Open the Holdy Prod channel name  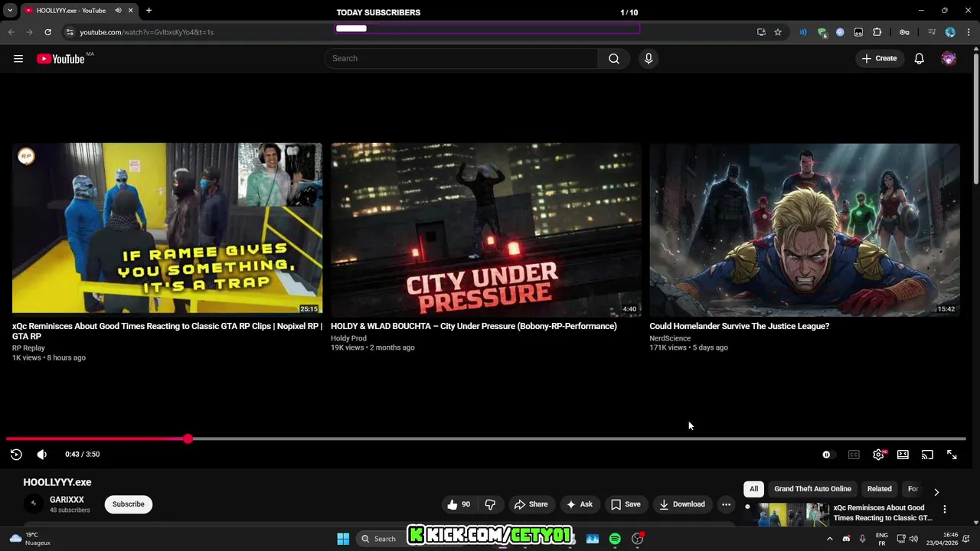point(348,338)
